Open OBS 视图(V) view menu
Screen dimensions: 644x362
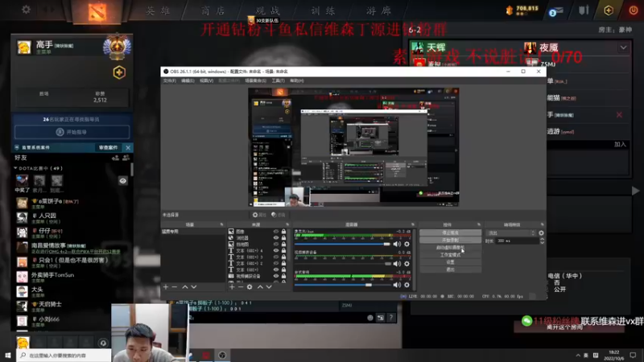click(x=207, y=81)
